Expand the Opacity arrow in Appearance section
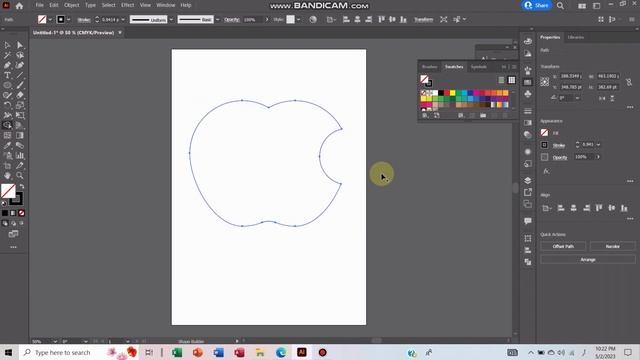Image resolution: width=640 pixels, height=360 pixels. pyautogui.click(x=598, y=157)
